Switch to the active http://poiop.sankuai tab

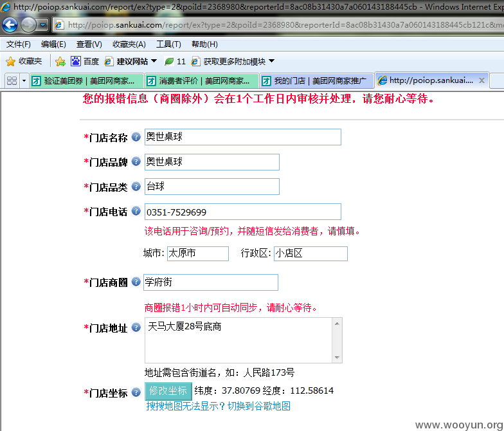coord(431,80)
